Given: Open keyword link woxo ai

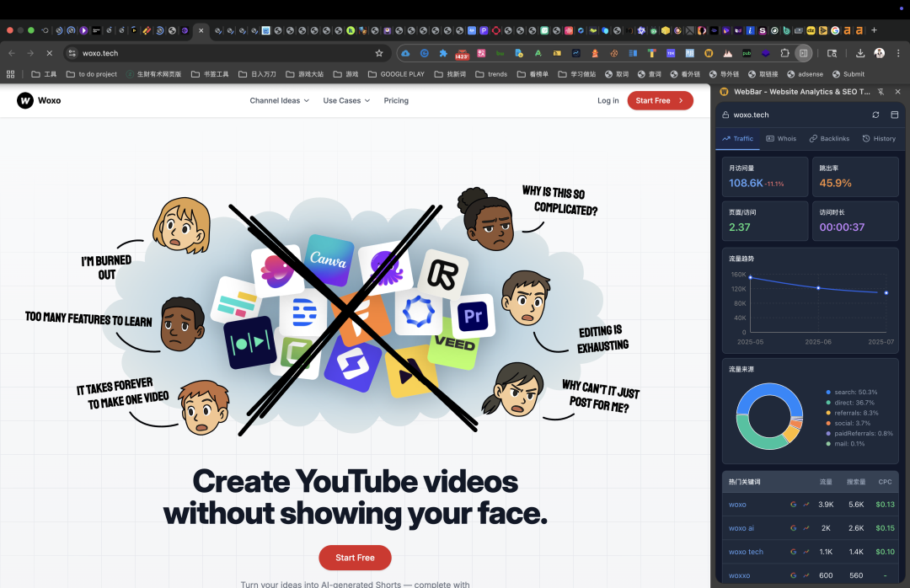Looking at the screenshot, I should click(x=741, y=528).
